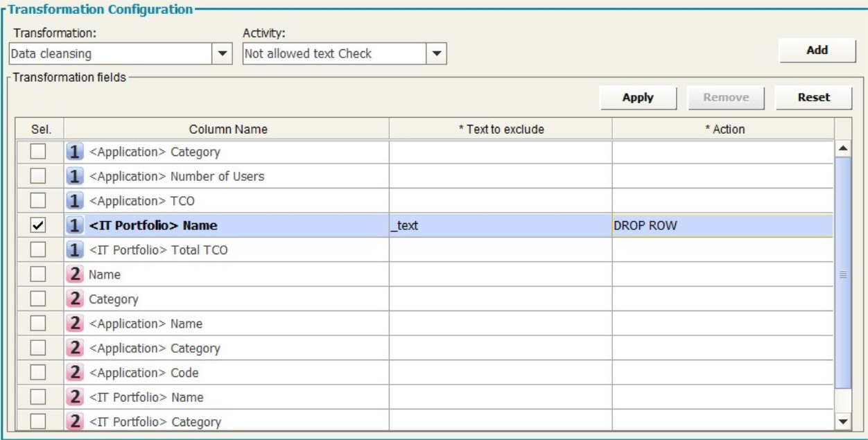Check the Application Number of Users checkbox
The height and width of the screenshot is (440, 868).
click(39, 176)
